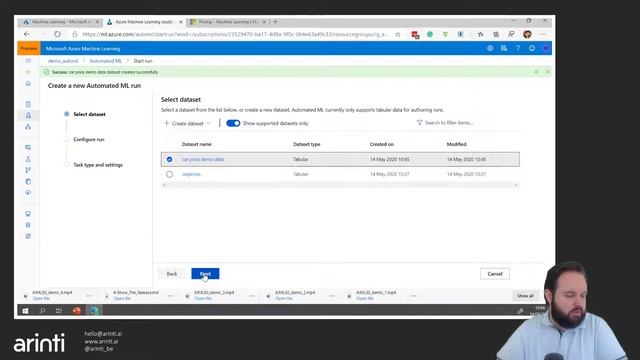The image size is (640, 360).
Task: Go to Home via sidebar icon
Action: [x=28, y=84]
